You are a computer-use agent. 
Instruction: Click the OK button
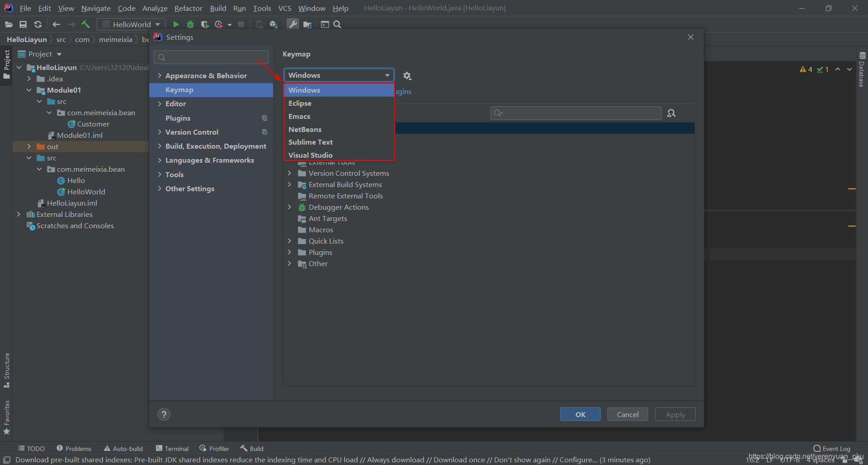(580, 414)
